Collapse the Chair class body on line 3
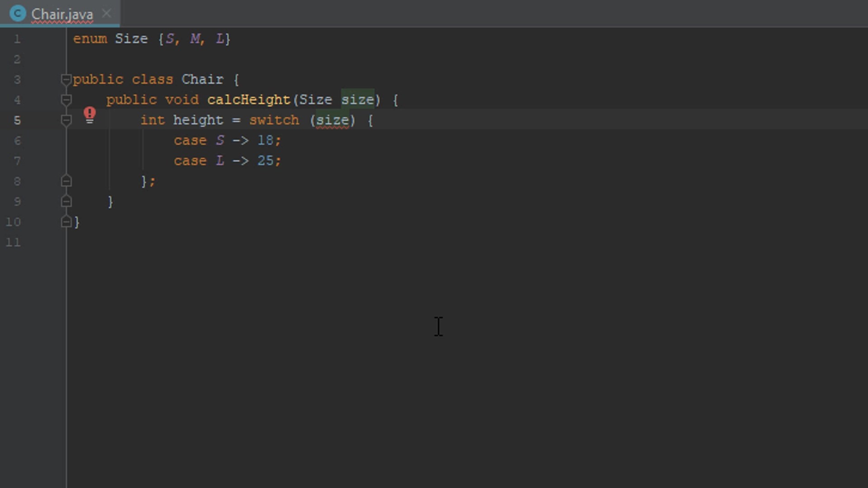868x488 pixels. [x=66, y=80]
